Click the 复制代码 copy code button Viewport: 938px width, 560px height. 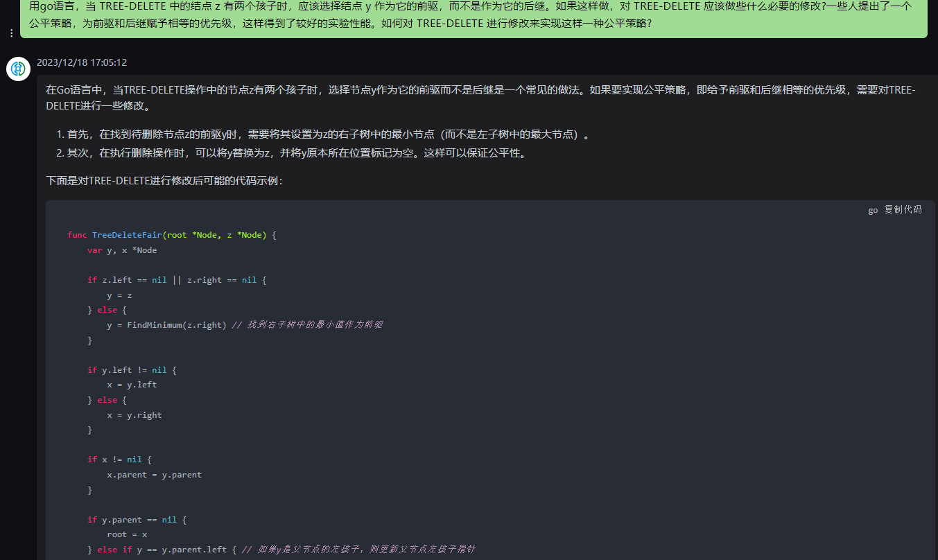tap(903, 209)
